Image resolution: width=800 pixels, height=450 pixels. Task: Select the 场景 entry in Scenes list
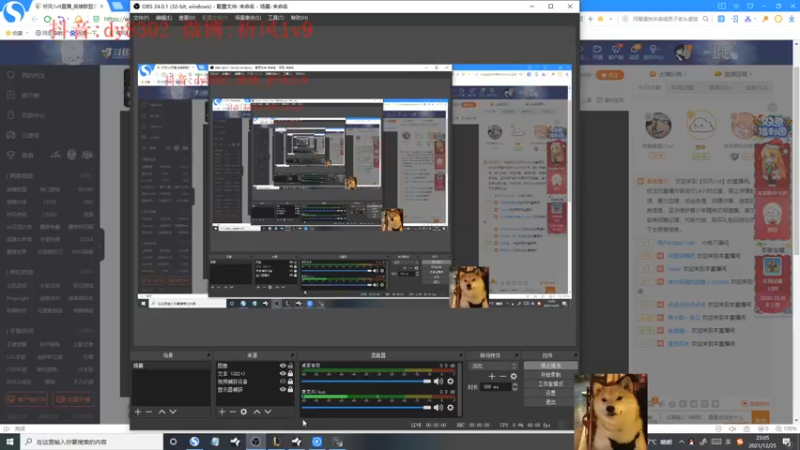coord(171,366)
